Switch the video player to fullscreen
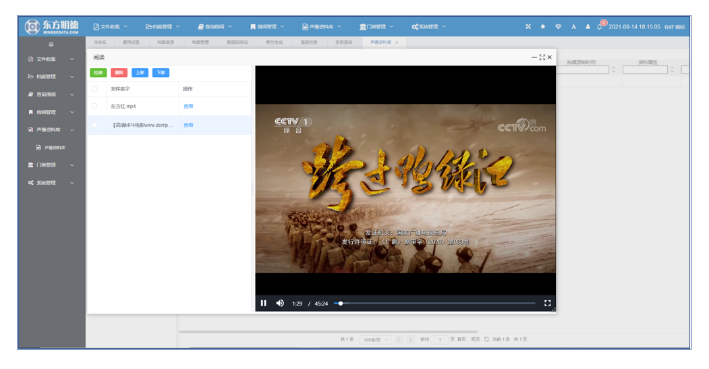709x369 pixels. 547,303
